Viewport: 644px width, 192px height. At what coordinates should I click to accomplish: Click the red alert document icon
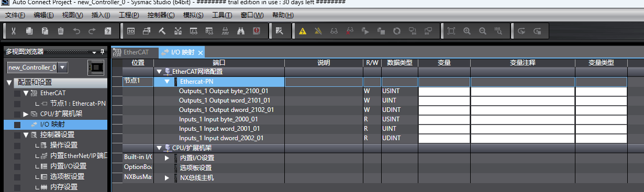[257, 31]
